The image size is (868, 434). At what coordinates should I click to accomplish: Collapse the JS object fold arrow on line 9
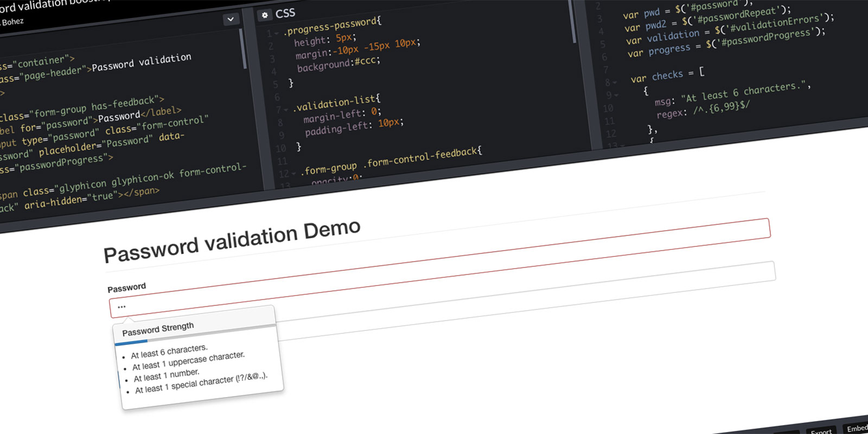616,95
